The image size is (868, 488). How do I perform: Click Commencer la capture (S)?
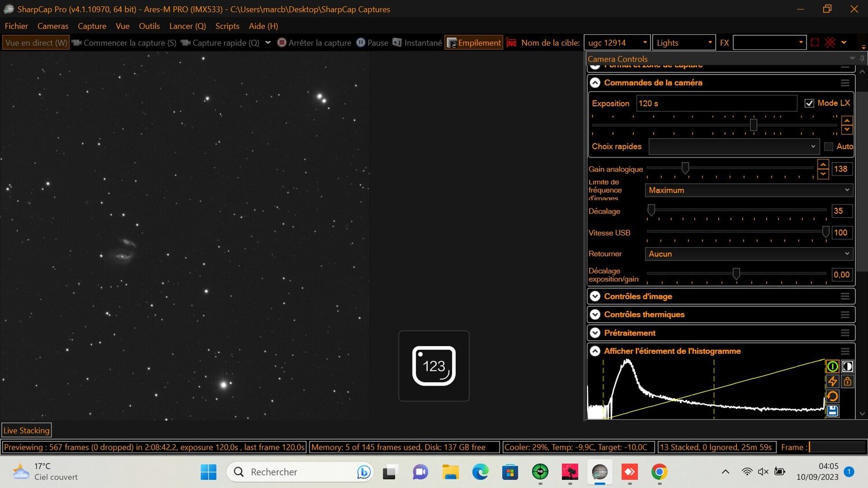pyautogui.click(x=124, y=43)
